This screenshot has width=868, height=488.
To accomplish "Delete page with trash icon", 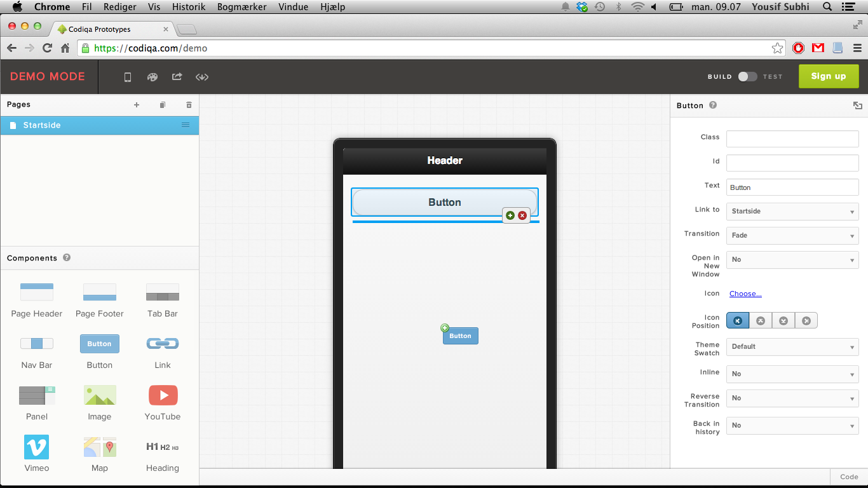I will [x=189, y=105].
